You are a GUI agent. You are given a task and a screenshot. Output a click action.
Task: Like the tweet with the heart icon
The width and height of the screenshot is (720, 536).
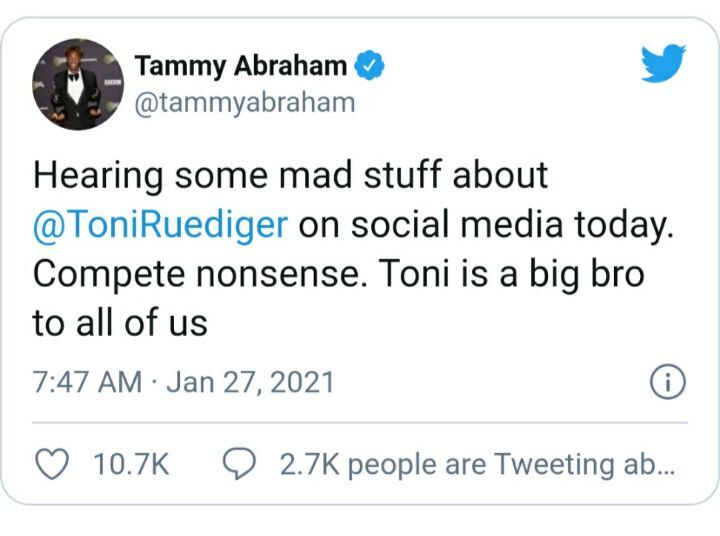pyautogui.click(x=51, y=464)
